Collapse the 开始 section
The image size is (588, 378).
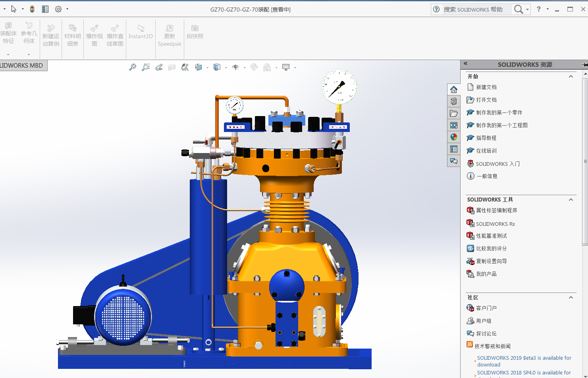pos(571,76)
